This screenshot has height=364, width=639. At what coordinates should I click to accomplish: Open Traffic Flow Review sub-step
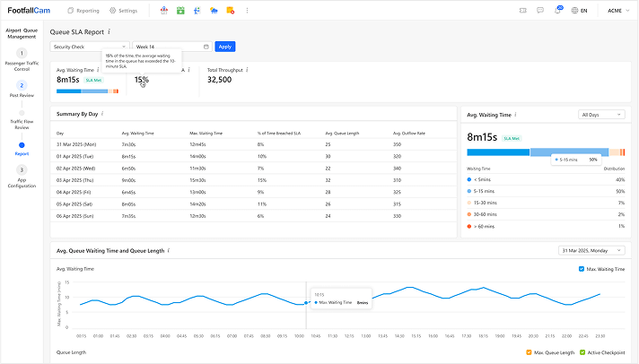[22, 120]
